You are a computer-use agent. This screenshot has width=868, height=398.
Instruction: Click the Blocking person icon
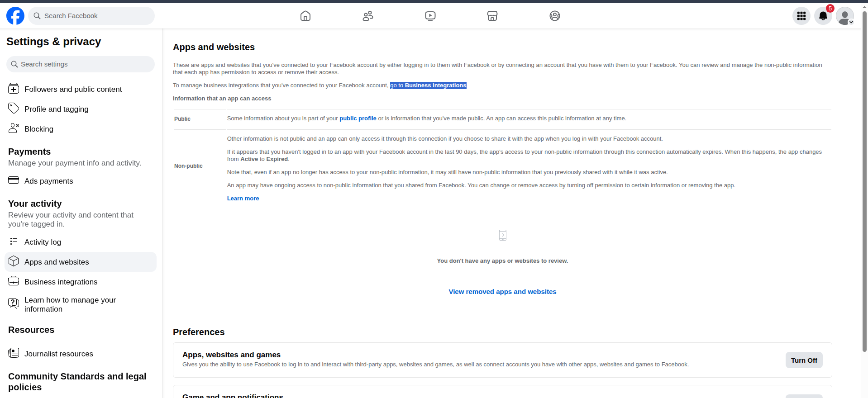click(14, 128)
